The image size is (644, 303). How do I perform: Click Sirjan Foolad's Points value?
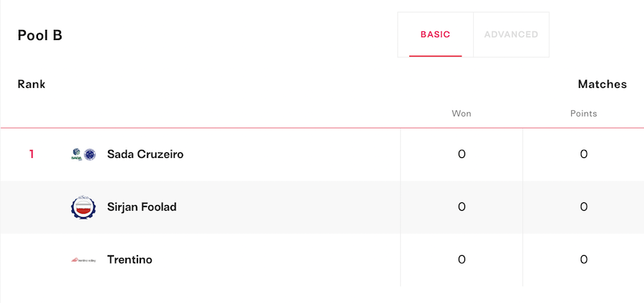click(584, 207)
